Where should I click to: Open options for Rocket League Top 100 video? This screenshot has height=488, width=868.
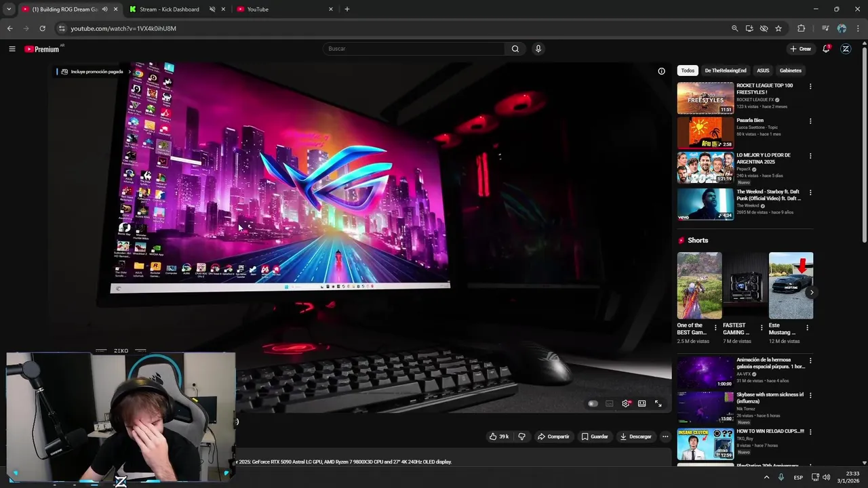(810, 86)
